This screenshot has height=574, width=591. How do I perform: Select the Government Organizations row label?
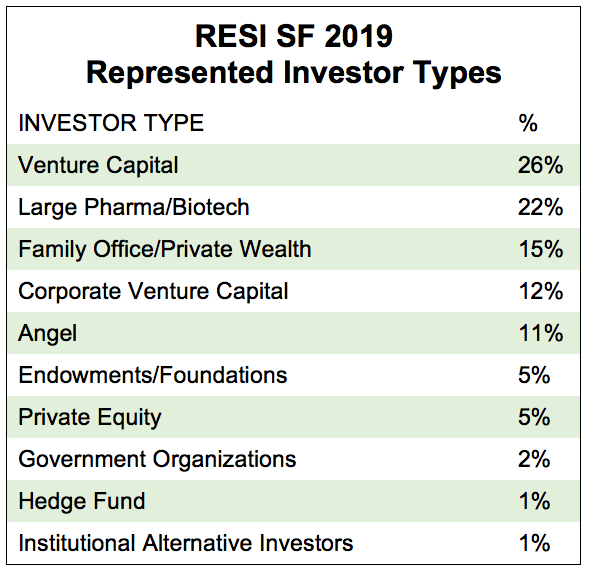(x=158, y=459)
